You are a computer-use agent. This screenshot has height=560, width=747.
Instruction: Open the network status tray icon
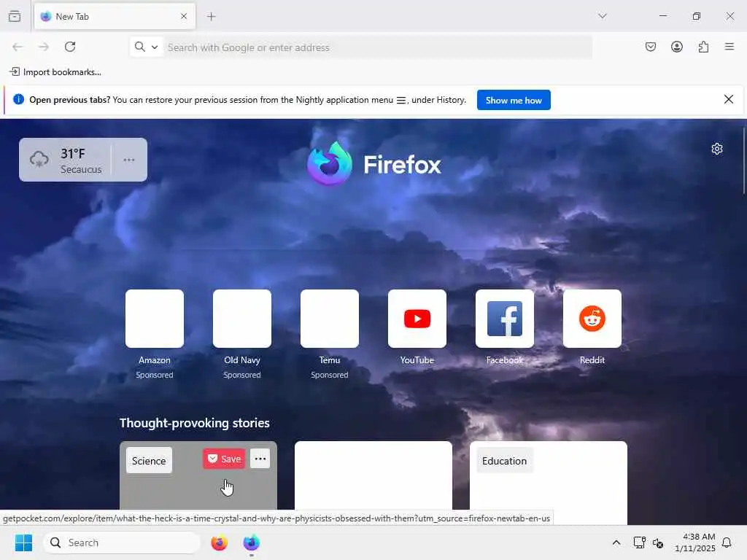pyautogui.click(x=639, y=542)
